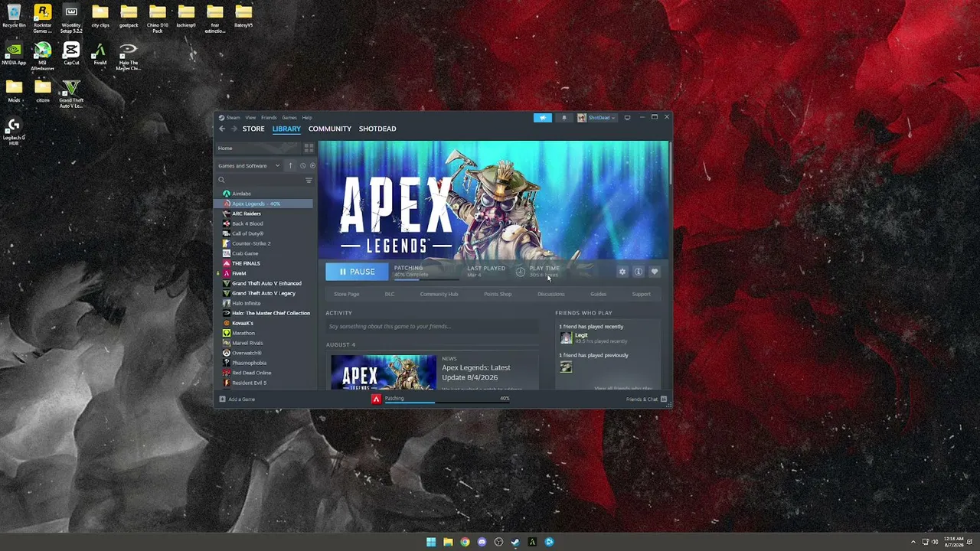
Task: Click the bottom Patching progress bar
Action: tap(447, 402)
